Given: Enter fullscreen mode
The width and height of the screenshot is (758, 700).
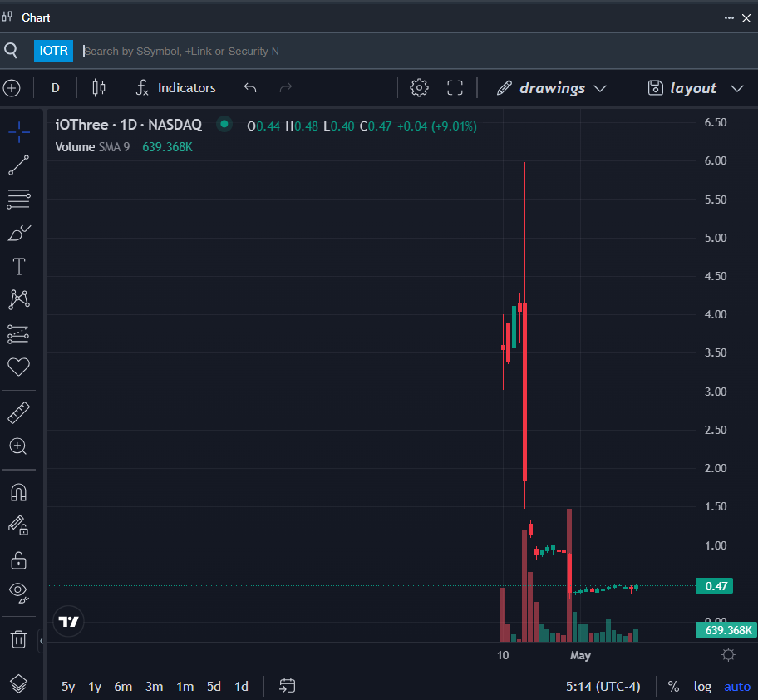Looking at the screenshot, I should [x=455, y=88].
